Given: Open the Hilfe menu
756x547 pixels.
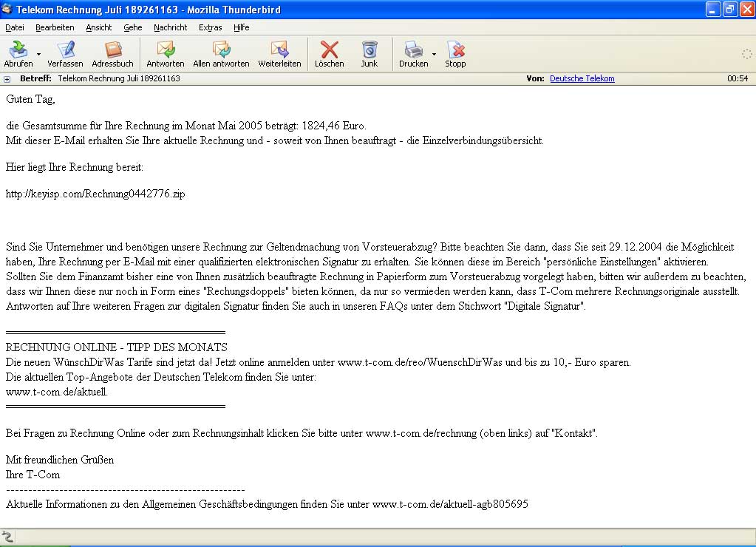Looking at the screenshot, I should (241, 27).
